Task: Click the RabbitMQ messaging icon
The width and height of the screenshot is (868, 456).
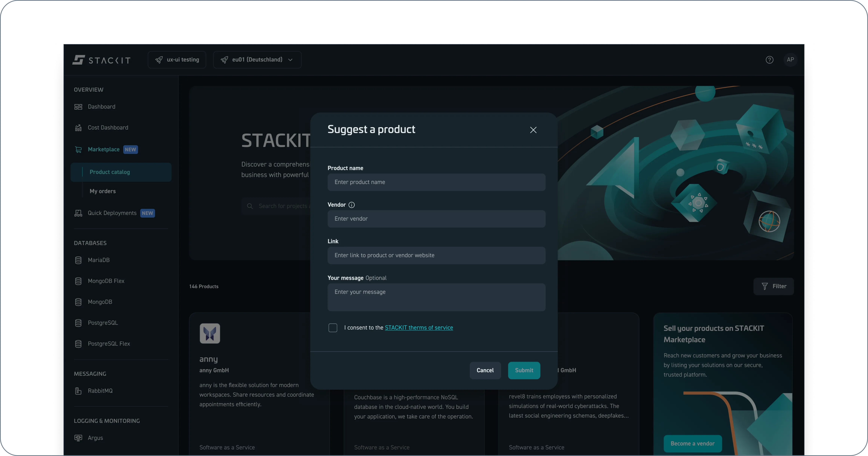Action: pyautogui.click(x=78, y=391)
